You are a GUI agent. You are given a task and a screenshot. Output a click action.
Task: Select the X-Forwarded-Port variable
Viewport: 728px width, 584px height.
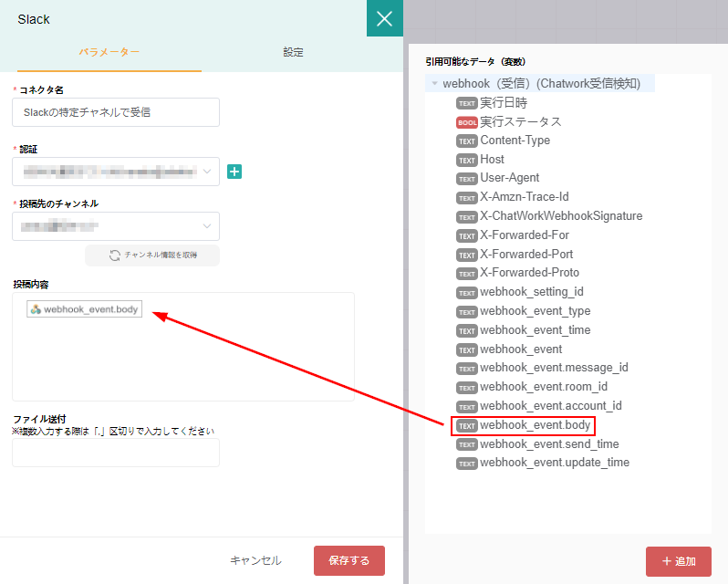point(515,254)
